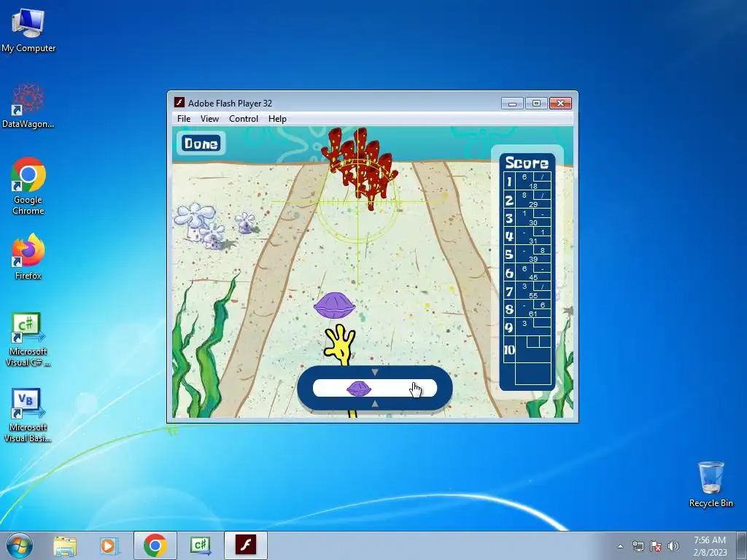Click frame 5 total score 39
The height and width of the screenshot is (560, 747).
point(533,259)
